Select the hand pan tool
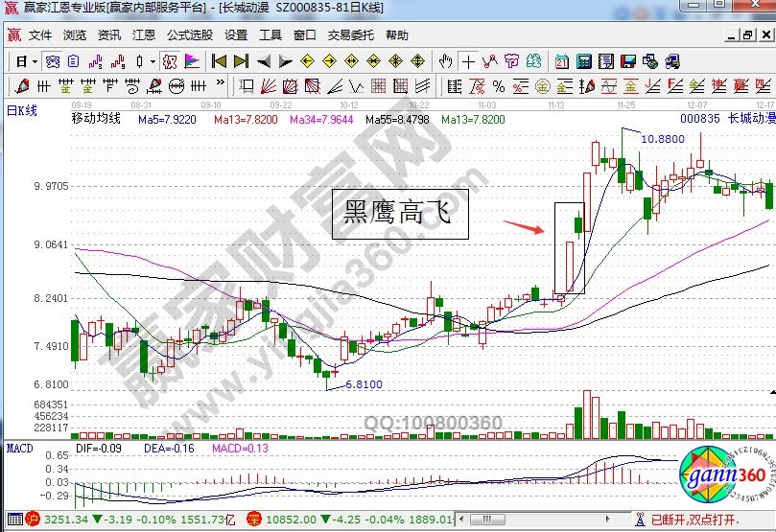 [x=445, y=61]
